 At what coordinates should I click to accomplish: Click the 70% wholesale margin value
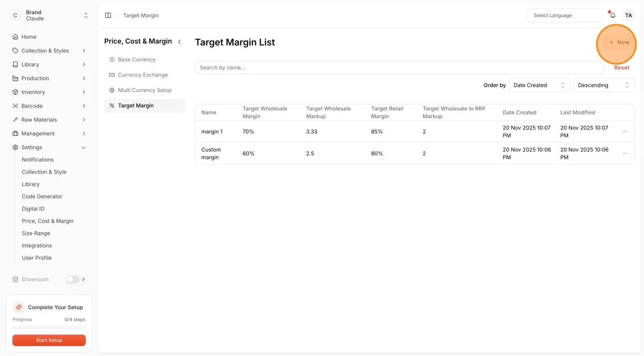[248, 131]
